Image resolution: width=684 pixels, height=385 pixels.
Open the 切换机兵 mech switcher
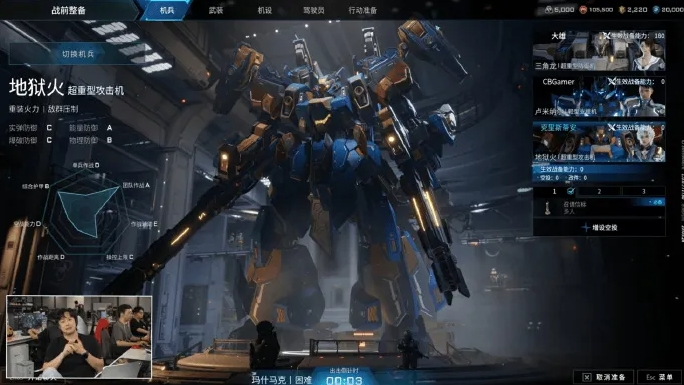tap(78, 54)
